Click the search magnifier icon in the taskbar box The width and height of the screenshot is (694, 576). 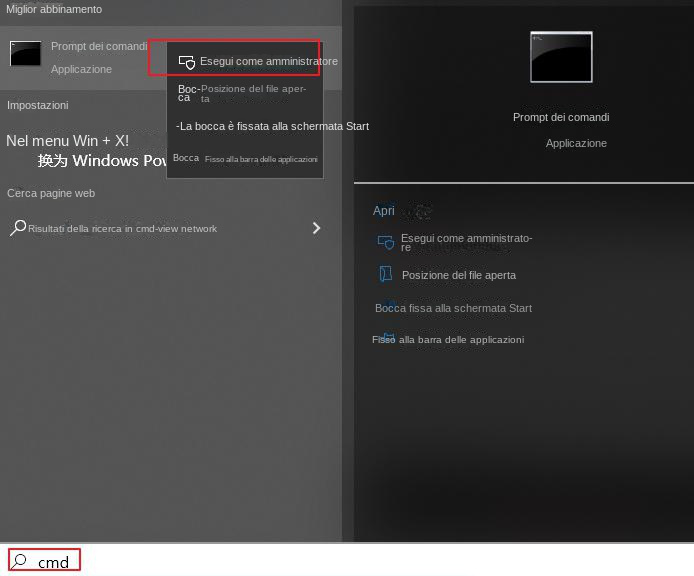point(19,561)
